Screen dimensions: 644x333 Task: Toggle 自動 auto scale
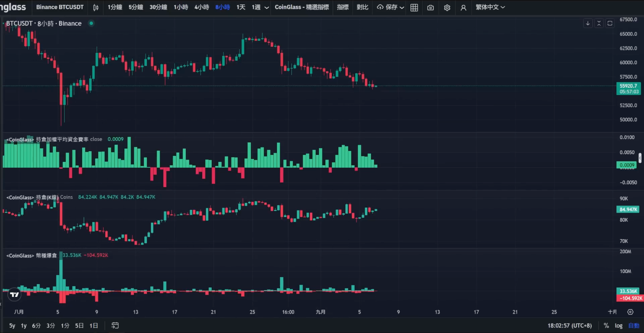(634, 326)
